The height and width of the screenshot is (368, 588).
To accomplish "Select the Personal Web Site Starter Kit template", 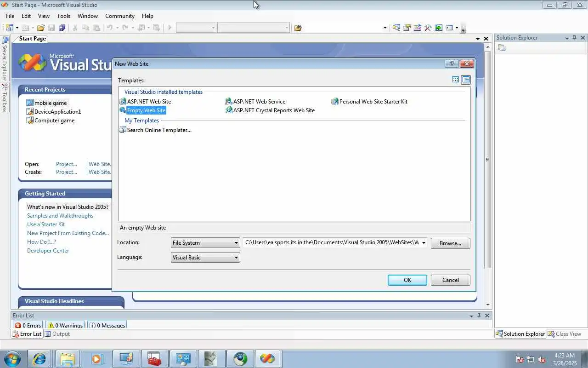I will click(369, 101).
